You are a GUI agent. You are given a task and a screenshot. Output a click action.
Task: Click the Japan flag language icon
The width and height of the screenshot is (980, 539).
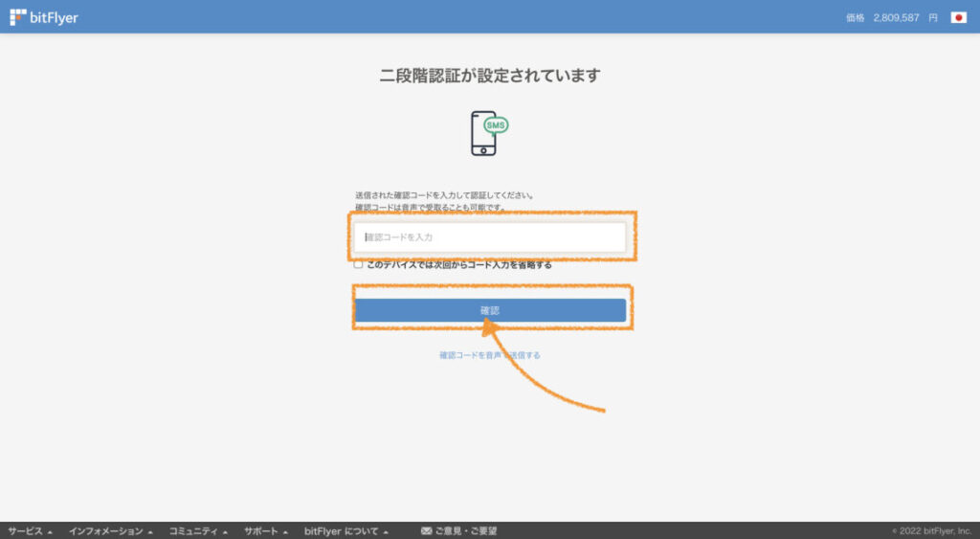[958, 17]
